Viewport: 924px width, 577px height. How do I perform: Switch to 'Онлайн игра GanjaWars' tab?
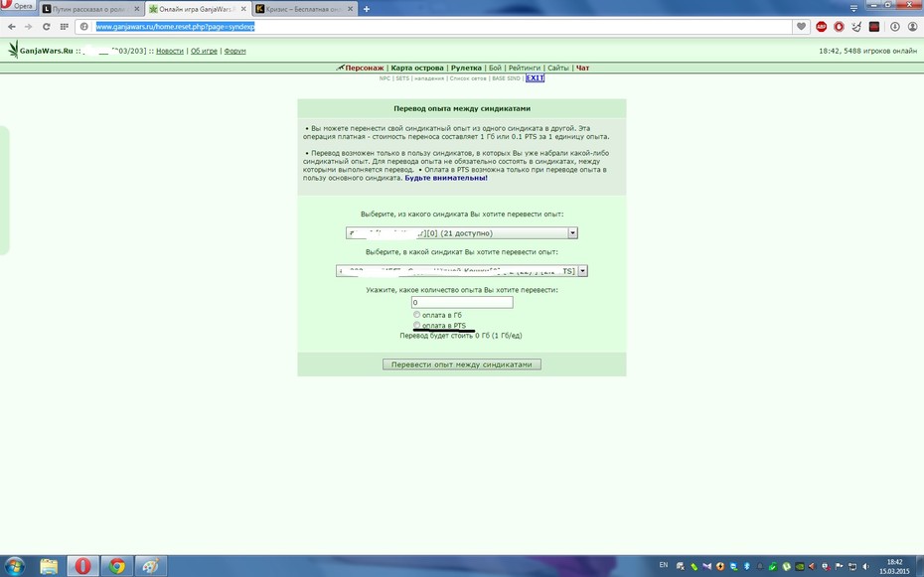(x=198, y=9)
